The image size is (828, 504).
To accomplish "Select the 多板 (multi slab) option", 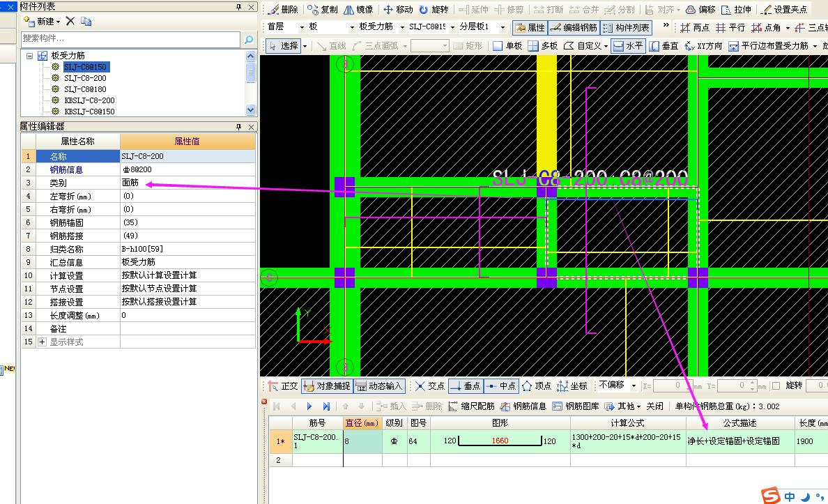I will [543, 46].
